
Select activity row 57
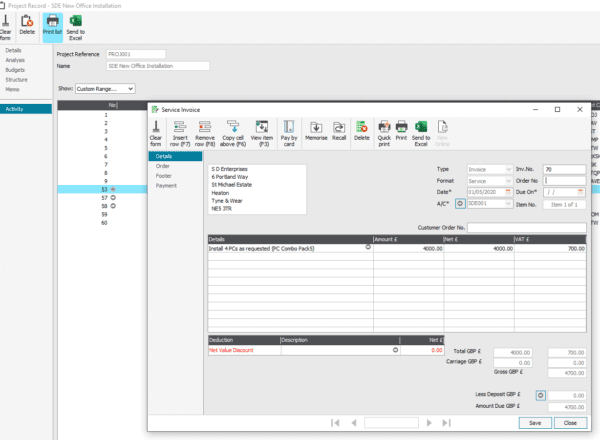point(103,198)
